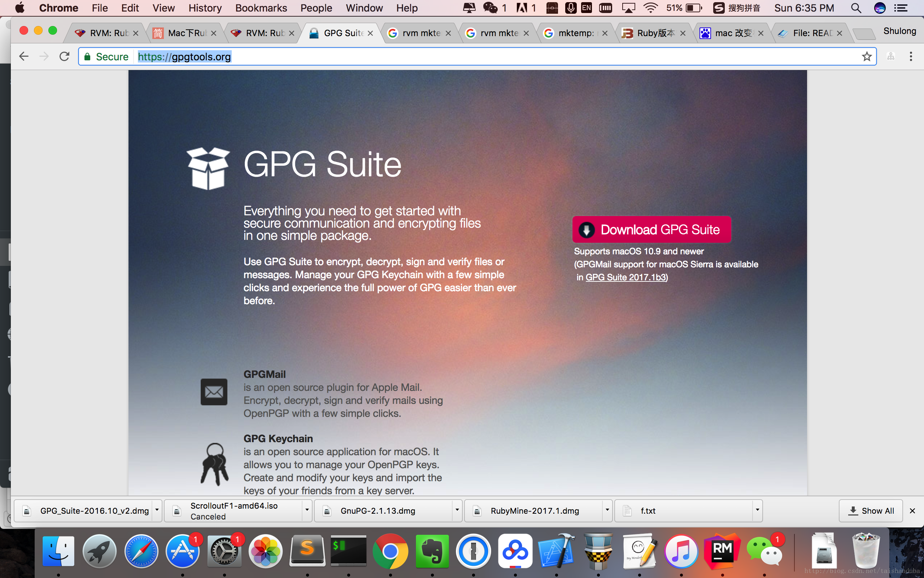Open Sublime Text from the Dock
924x578 pixels.
pos(308,551)
